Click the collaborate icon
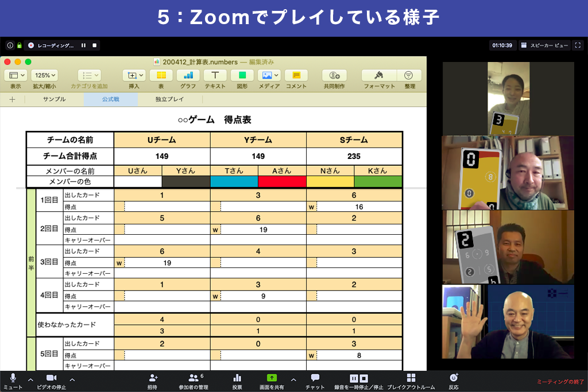 (x=335, y=75)
